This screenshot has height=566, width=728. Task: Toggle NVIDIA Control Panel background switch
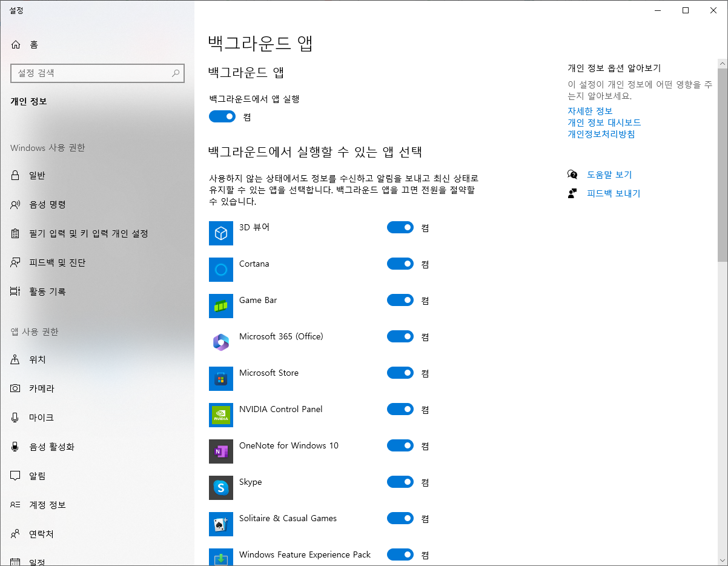point(400,409)
